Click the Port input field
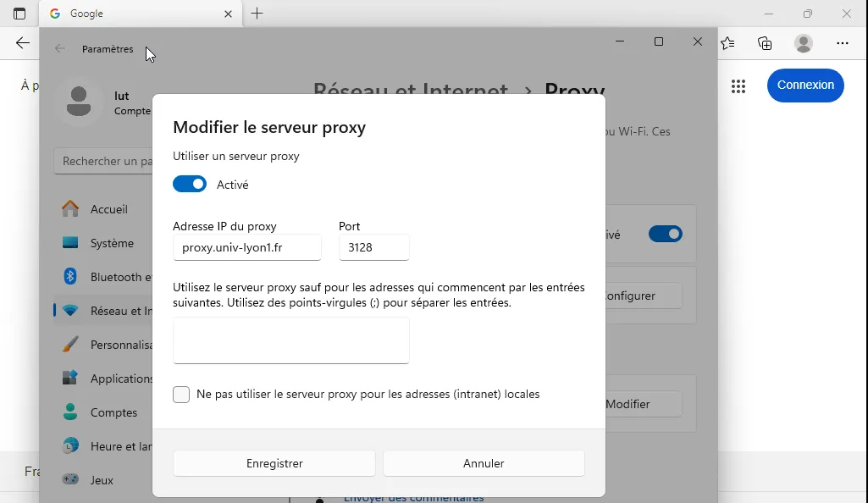Viewport: 868px width, 503px height. (x=373, y=248)
